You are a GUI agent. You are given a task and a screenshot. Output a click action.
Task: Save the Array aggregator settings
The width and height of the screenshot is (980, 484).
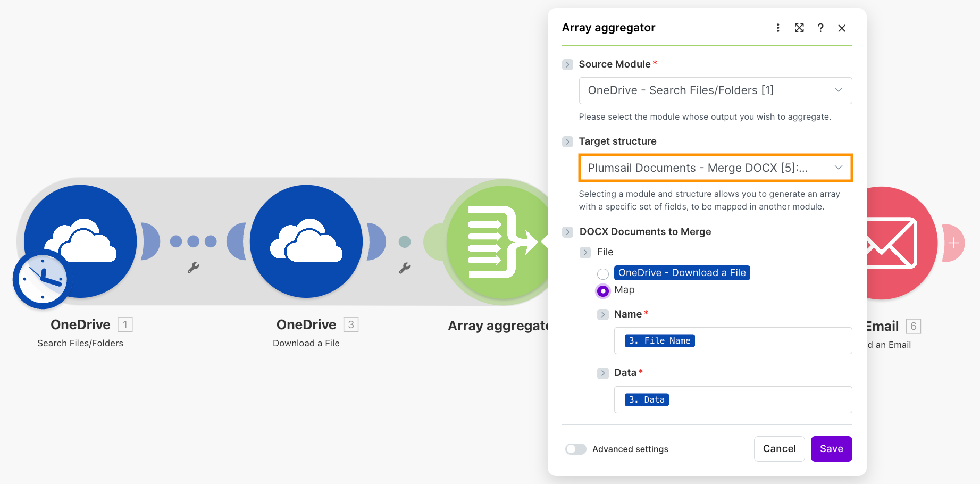[831, 449]
